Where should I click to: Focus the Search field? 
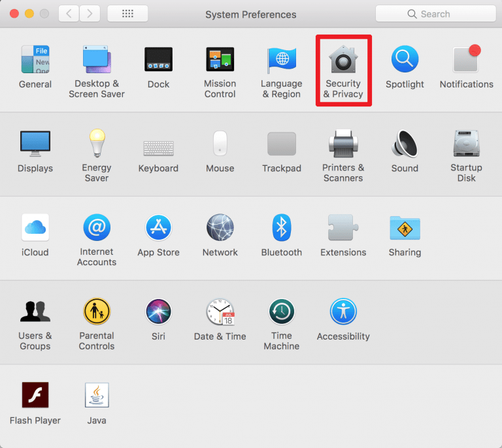point(436,14)
